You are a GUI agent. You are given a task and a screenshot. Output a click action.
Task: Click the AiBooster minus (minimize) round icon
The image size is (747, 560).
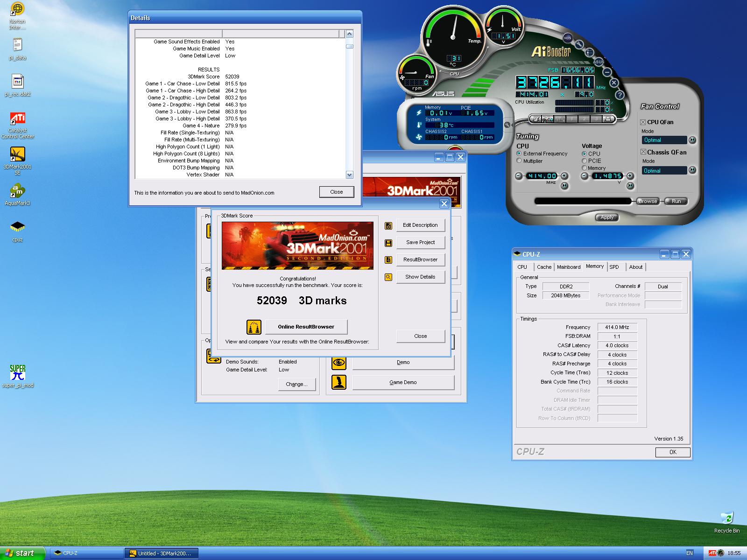[607, 72]
